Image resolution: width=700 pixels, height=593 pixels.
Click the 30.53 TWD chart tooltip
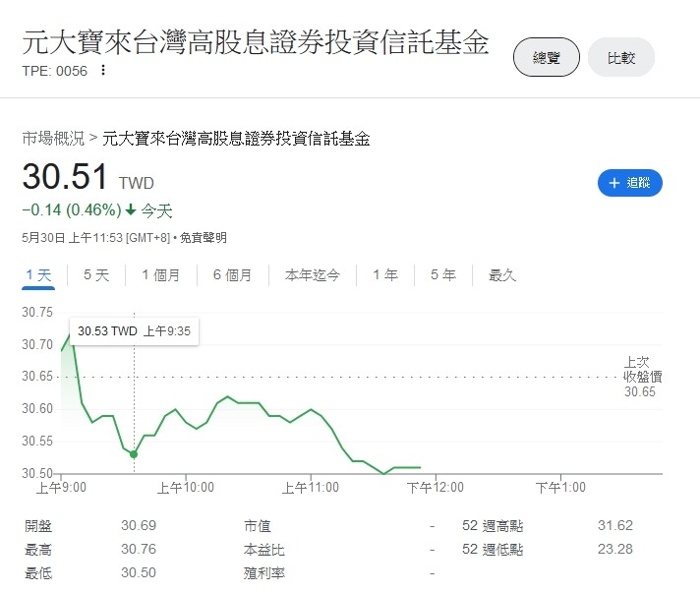tap(134, 331)
